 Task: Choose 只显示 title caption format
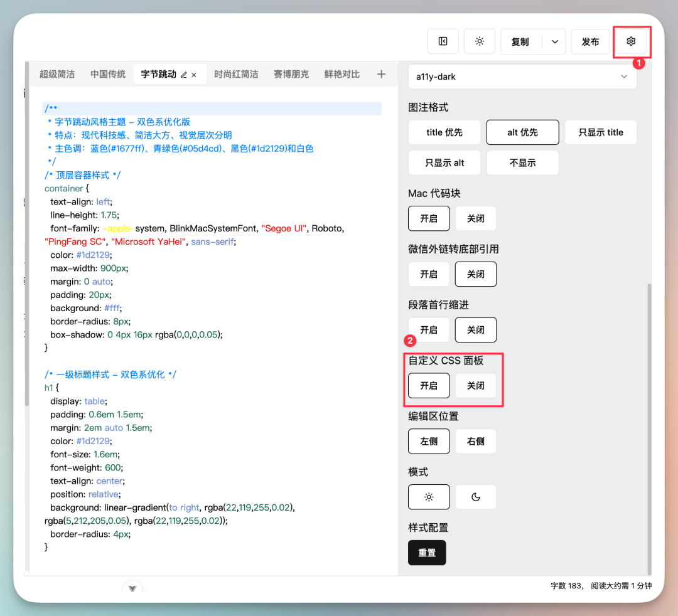601,132
